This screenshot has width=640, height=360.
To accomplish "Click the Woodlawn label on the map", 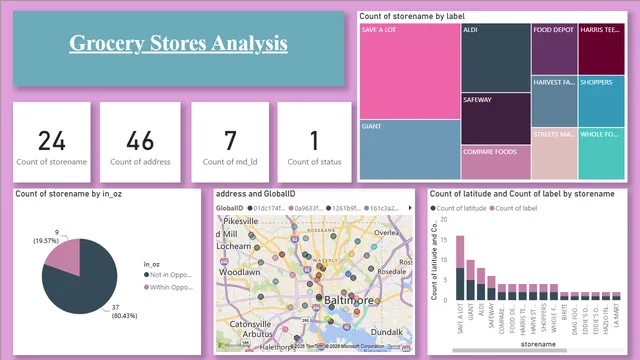I will point(240,272).
